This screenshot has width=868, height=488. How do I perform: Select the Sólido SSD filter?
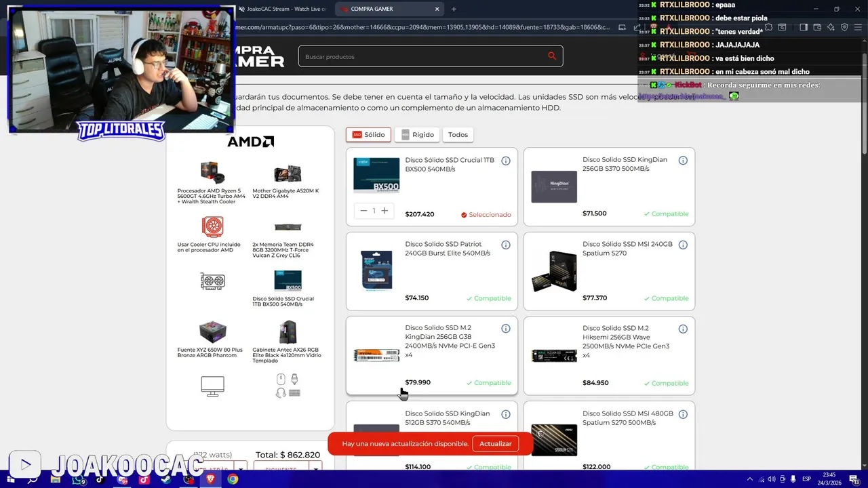(368, 135)
